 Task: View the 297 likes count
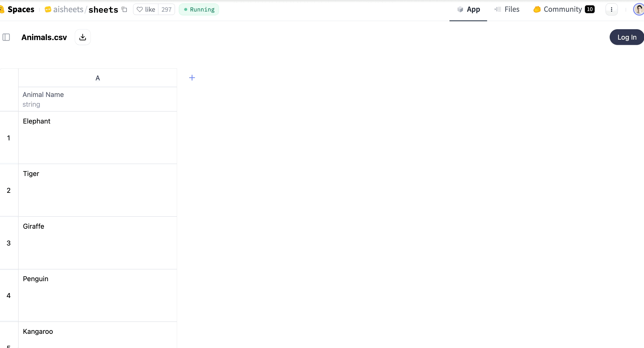tap(166, 10)
